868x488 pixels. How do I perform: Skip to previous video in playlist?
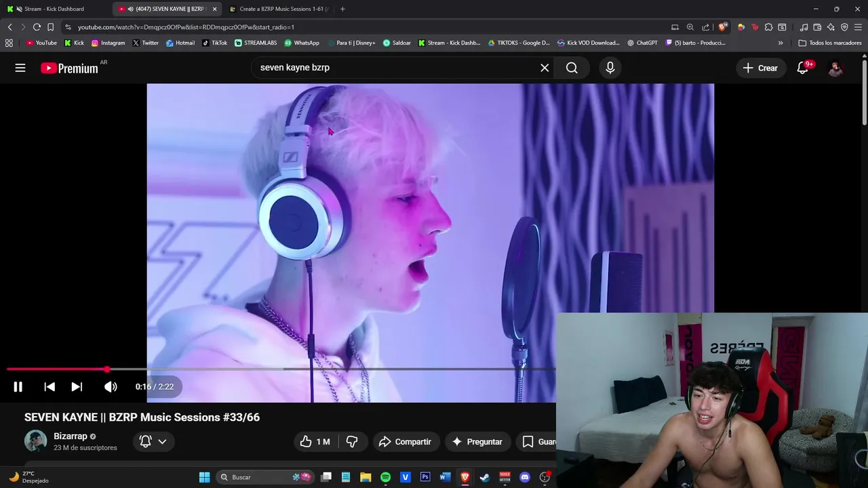(50, 387)
